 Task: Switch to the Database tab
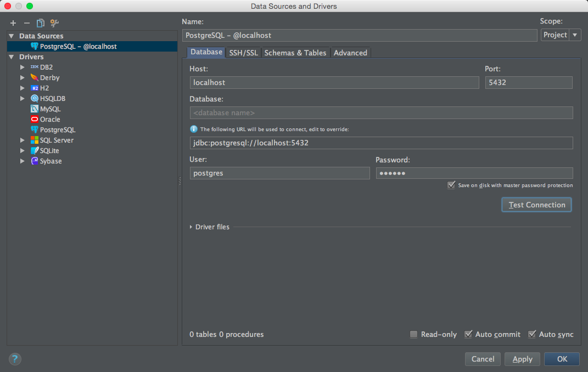[x=206, y=52]
